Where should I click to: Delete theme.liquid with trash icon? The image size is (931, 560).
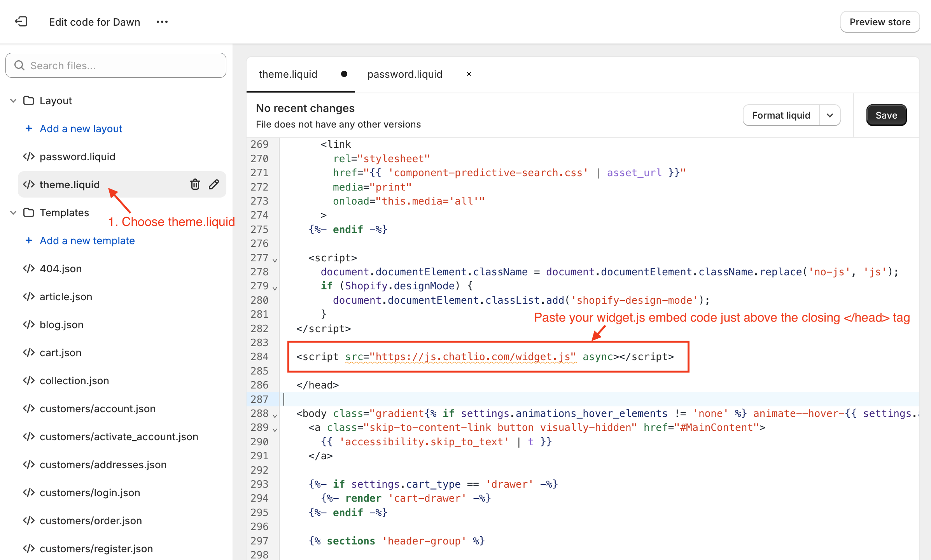195,184
